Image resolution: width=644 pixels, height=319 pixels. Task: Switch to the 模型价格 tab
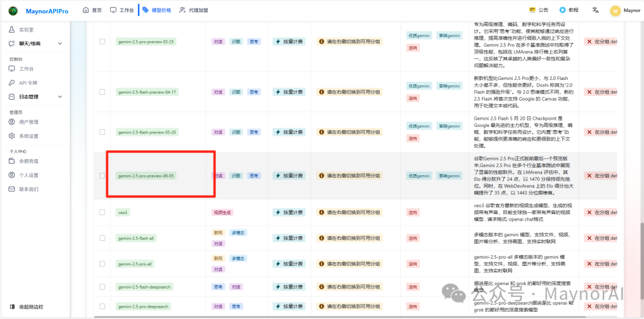[x=157, y=10]
